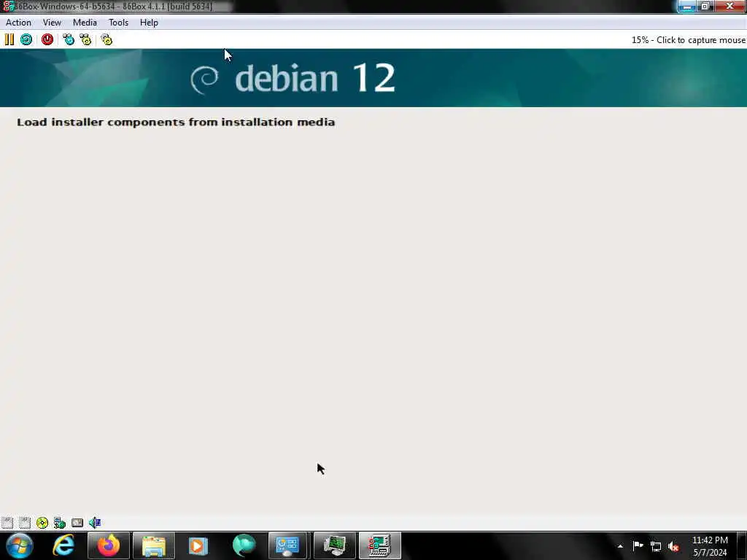Click the network tray icon
This screenshot has width=747, height=560.
pyautogui.click(x=656, y=546)
